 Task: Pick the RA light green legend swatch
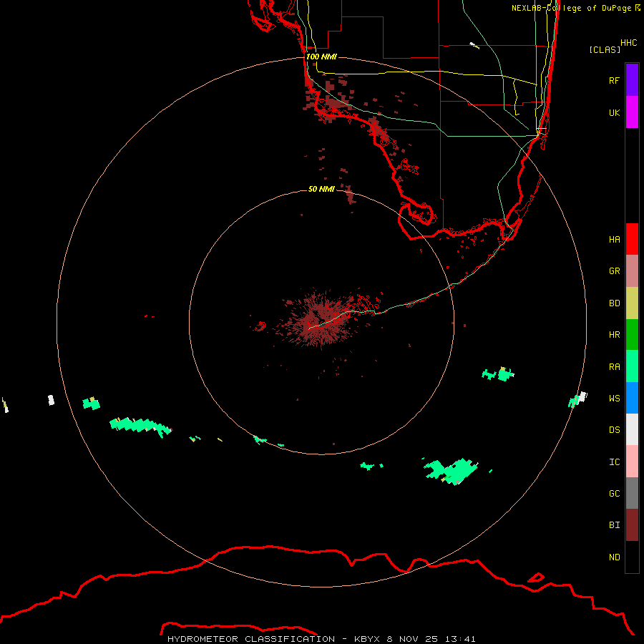point(632,366)
